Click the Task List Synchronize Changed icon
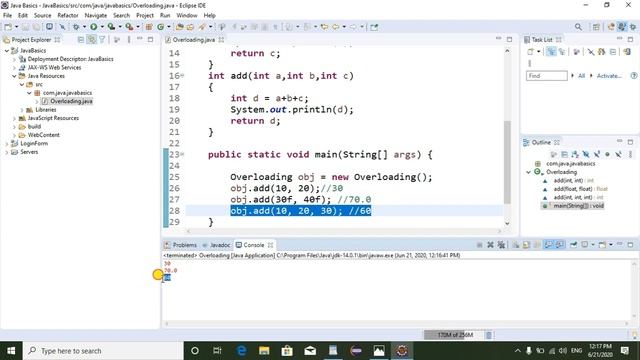This screenshot has height=360, width=640. 627,52
